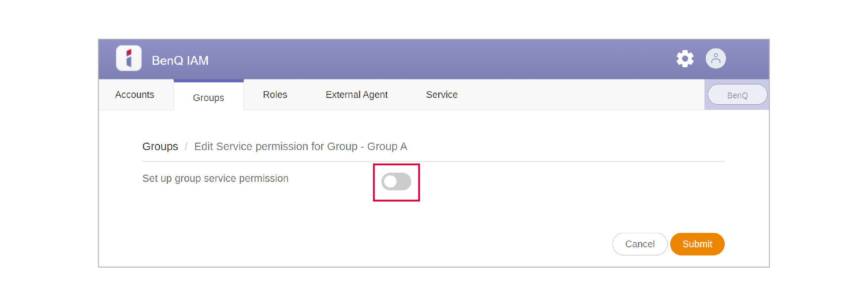868x306 pixels.
Task: Click the BenQ IAM header title text
Action: pos(180,60)
